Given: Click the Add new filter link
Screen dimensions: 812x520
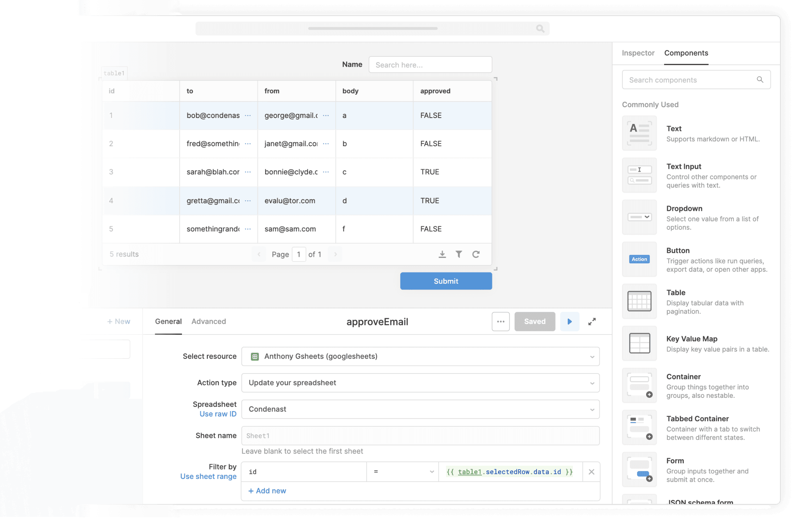Looking at the screenshot, I should pyautogui.click(x=266, y=491).
